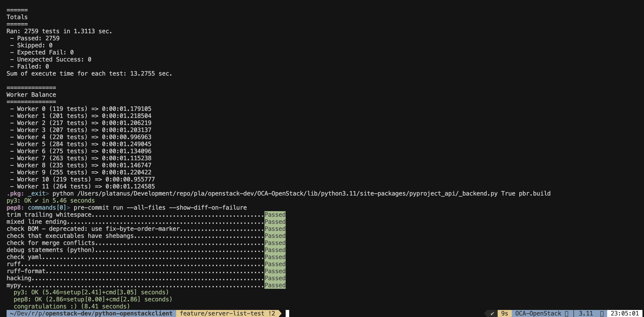Click the green checkmark in the status prompt
Viewport: 644px width, 317px height.
click(492, 313)
